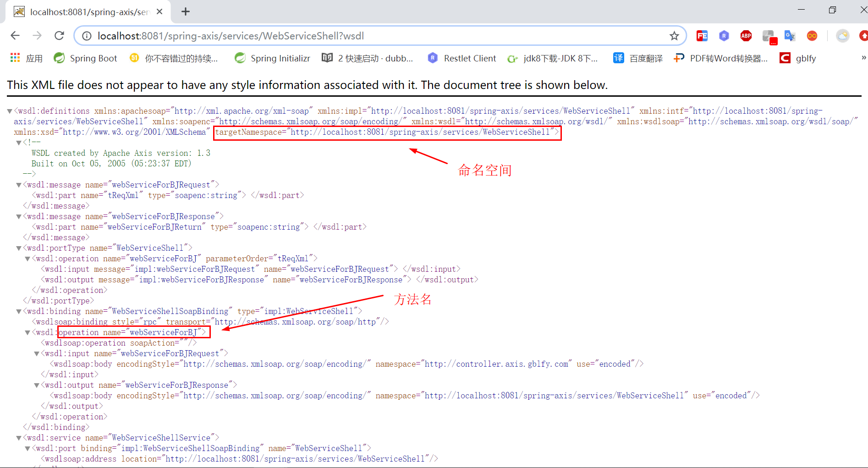
Task: Collapse the wsdl:binding WebServiceShellSoapBinding node
Action: point(19,312)
